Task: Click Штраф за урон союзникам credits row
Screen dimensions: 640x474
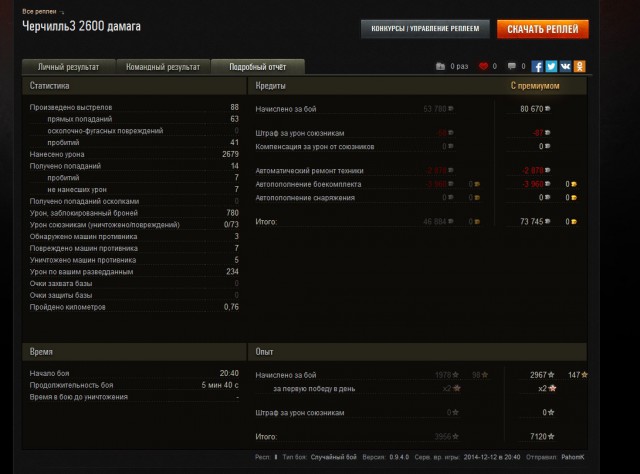Action: pyautogui.click(x=416, y=133)
